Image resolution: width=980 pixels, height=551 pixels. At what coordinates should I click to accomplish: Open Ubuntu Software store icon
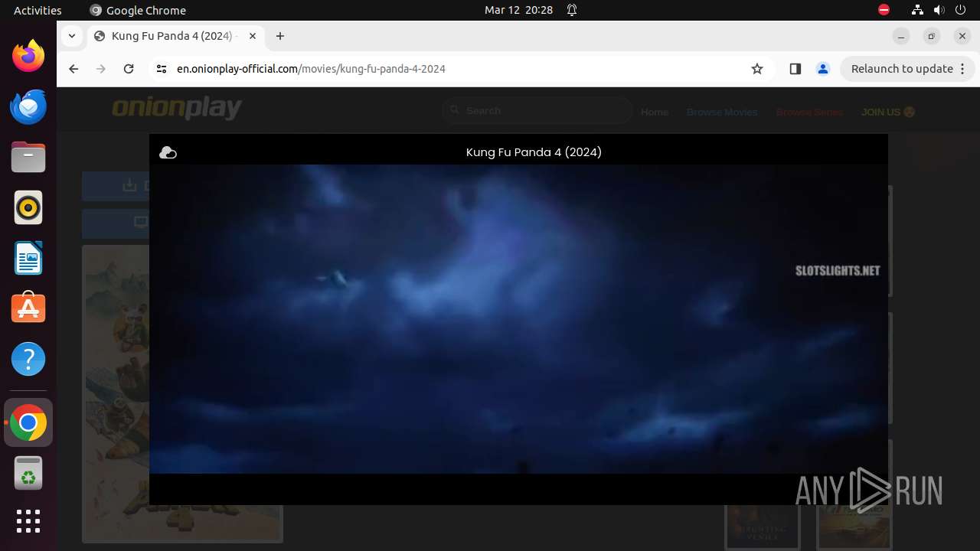(28, 308)
